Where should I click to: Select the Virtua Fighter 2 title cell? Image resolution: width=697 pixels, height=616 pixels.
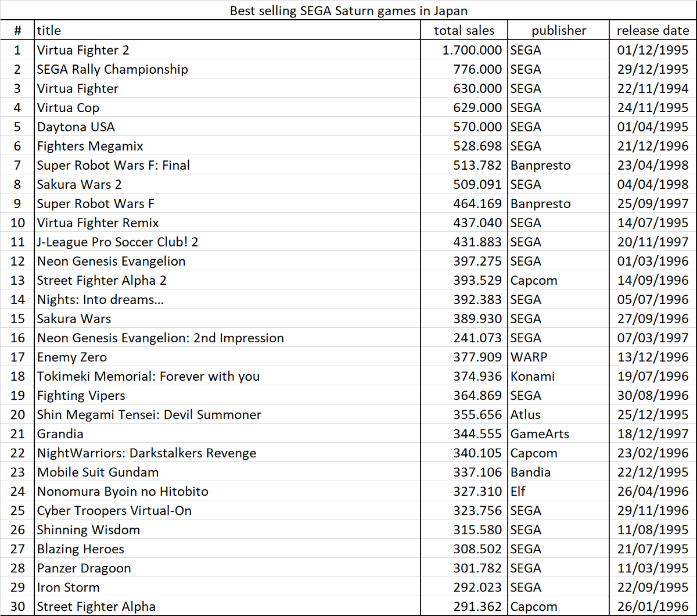(83, 50)
